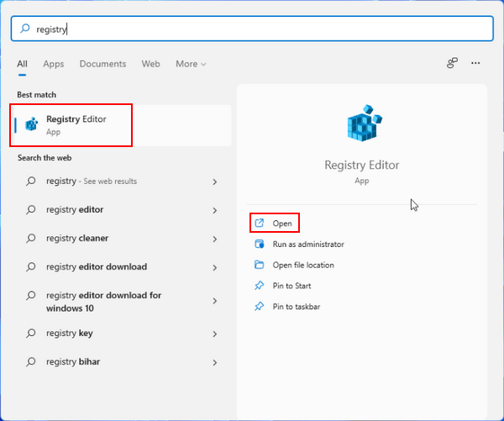The width and height of the screenshot is (504, 421).
Task: Click the Pin to taskbar pin icon
Action: [259, 307]
